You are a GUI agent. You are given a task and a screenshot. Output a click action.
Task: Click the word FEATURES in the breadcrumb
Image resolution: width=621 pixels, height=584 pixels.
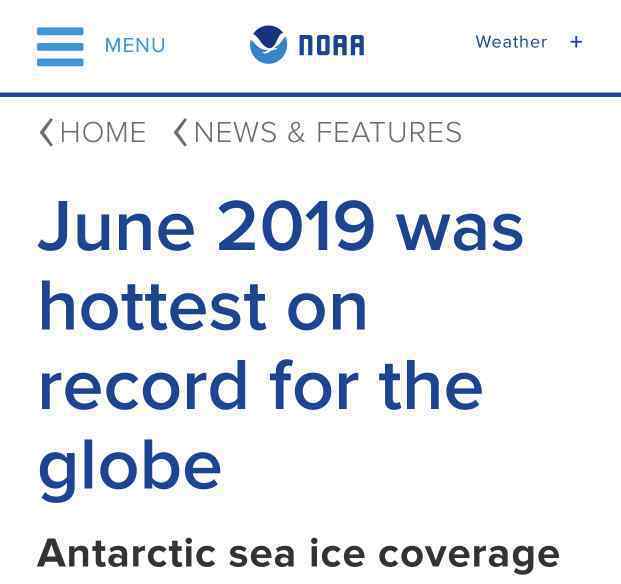[389, 132]
